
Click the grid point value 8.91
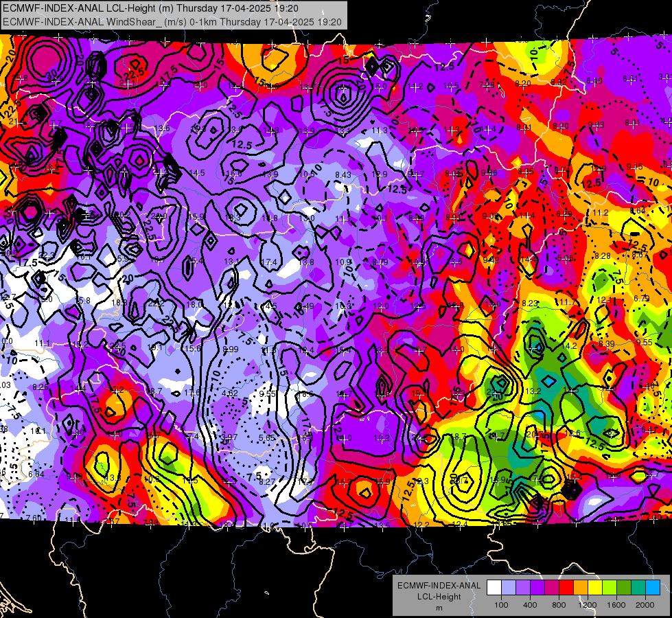pyautogui.click(x=453, y=218)
